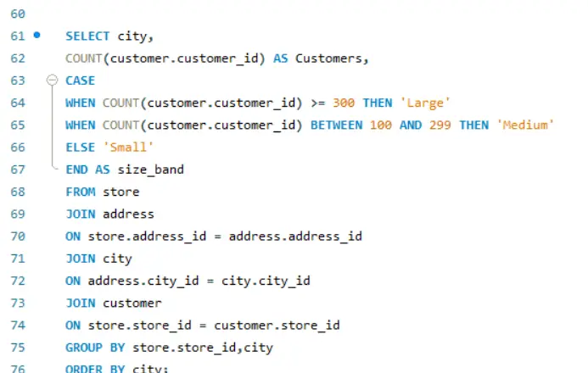Click 'city.city_id' on line 72
Viewport: 588px width, 373px height.
click(266, 281)
